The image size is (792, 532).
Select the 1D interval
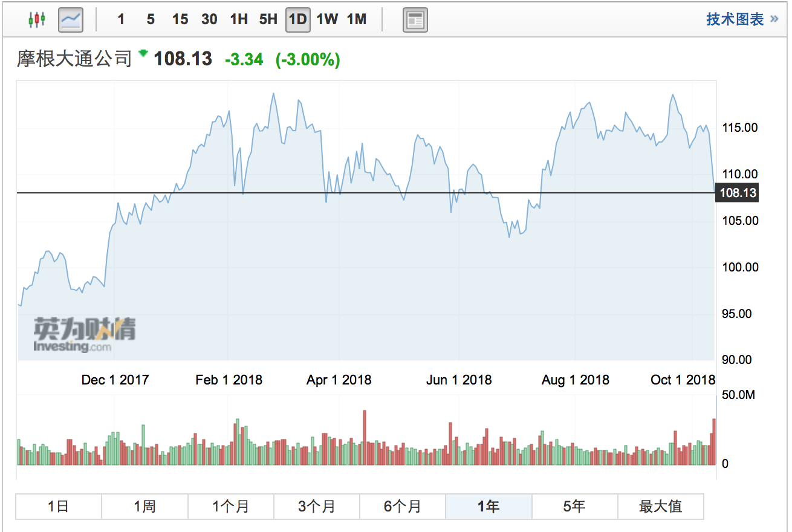coord(297,20)
